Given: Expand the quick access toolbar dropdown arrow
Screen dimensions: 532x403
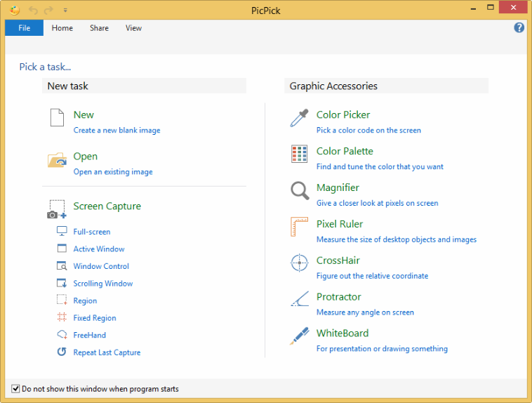Looking at the screenshot, I should 65,11.
